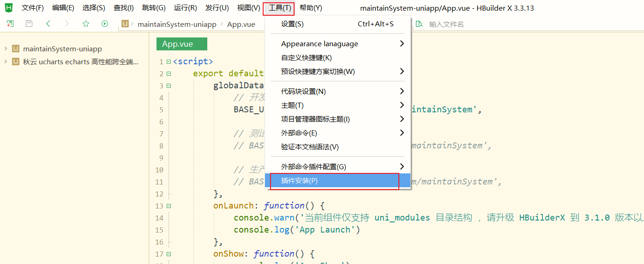The image size is (644, 264).
Task: Click the run play icon in toolbar
Action: pyautogui.click(x=105, y=24)
